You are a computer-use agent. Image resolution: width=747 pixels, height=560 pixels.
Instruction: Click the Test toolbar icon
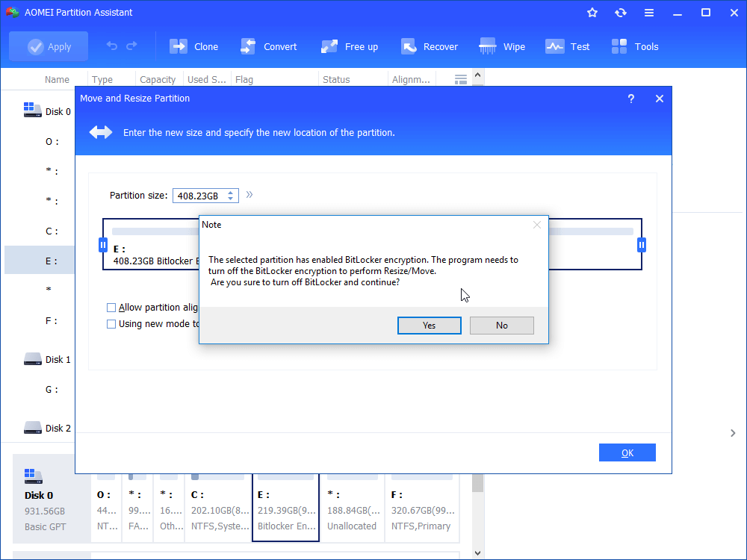[x=554, y=46]
